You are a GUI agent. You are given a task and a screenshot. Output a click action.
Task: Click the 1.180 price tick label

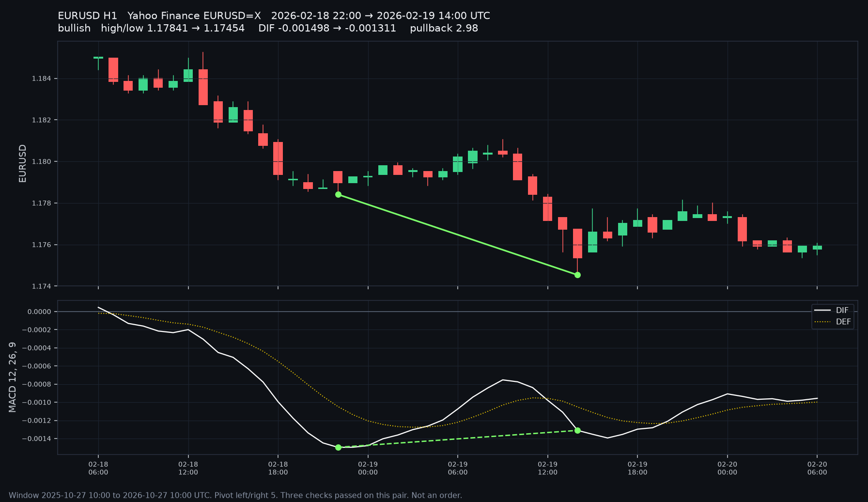pyautogui.click(x=42, y=162)
